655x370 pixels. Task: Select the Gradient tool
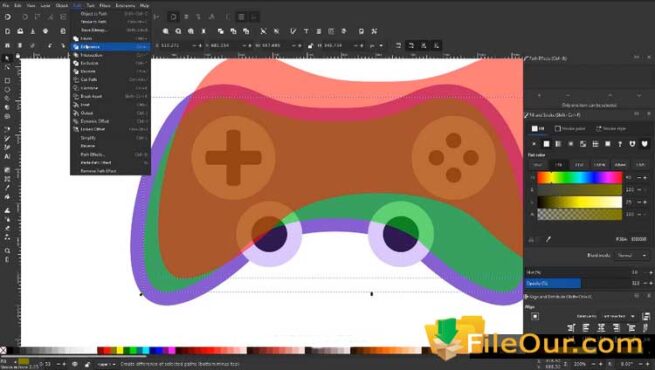coord(7,170)
